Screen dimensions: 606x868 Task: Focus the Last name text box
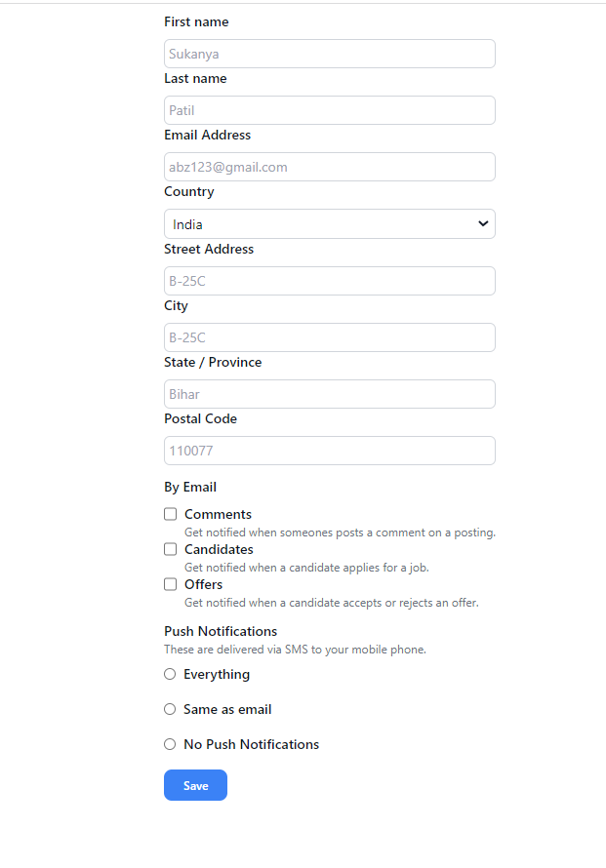pos(330,110)
